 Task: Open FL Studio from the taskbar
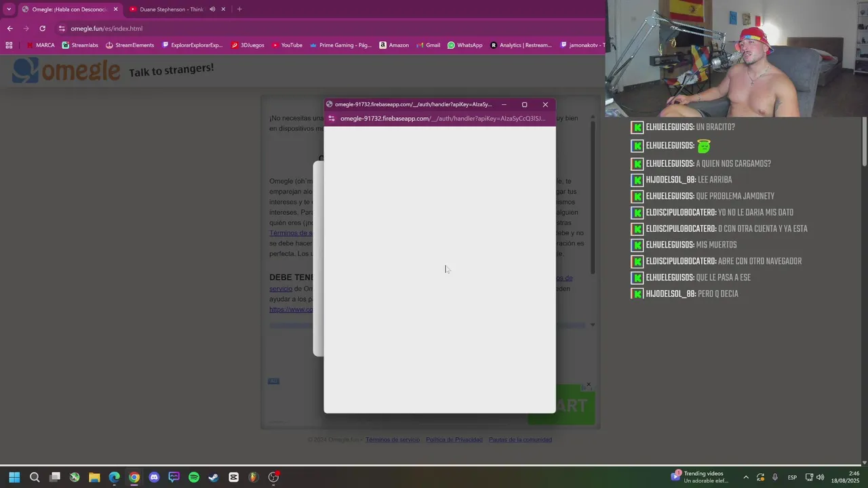(254, 477)
